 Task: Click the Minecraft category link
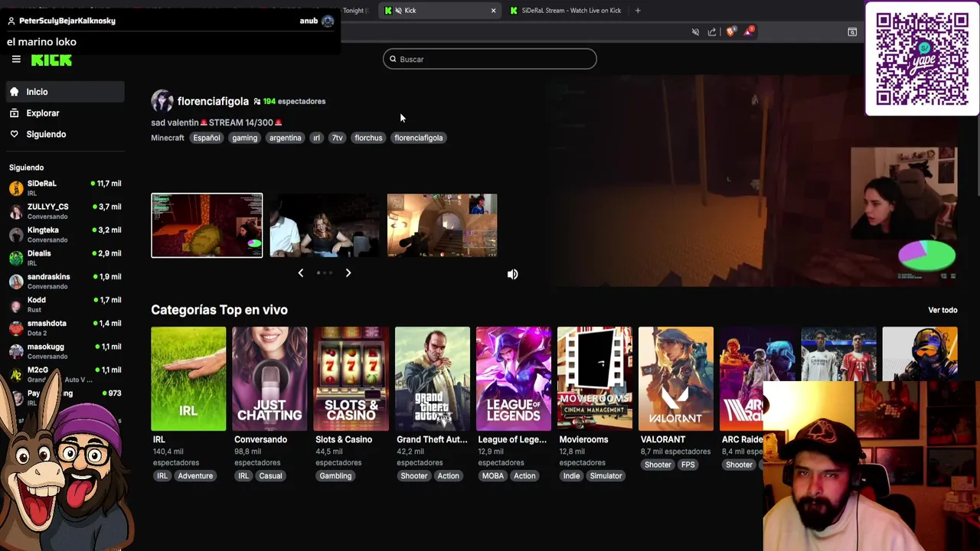[168, 138]
